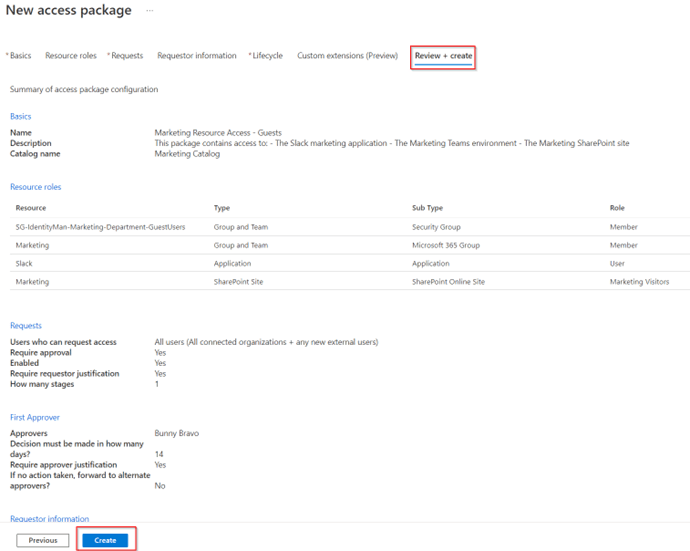The width and height of the screenshot is (690, 551).
Task: Sort by the Resource column header
Action: pos(31,208)
